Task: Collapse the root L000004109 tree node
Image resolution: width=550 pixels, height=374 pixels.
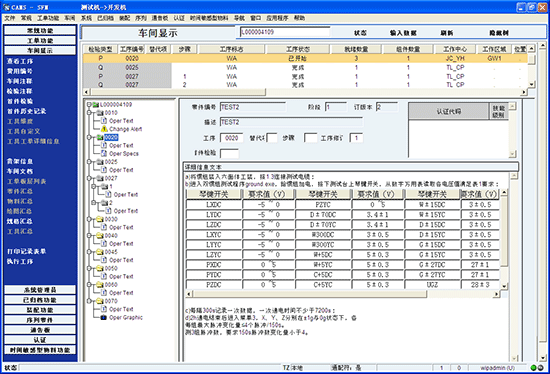Action: coord(89,105)
